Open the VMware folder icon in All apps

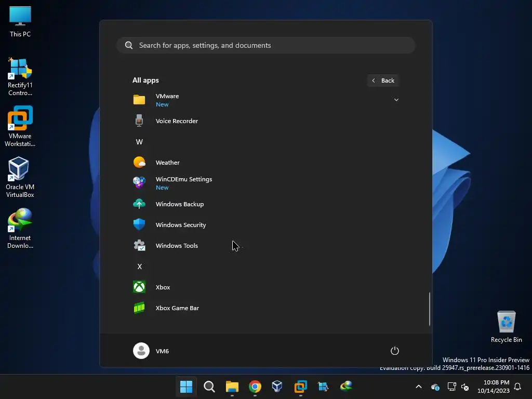(139, 100)
